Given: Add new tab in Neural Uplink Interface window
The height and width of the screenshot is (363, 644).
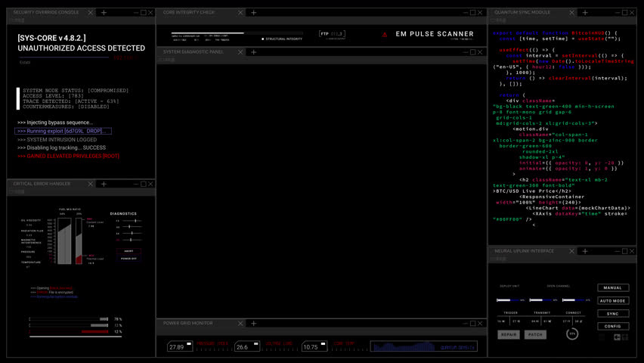Looking at the screenshot, I should (x=585, y=251).
